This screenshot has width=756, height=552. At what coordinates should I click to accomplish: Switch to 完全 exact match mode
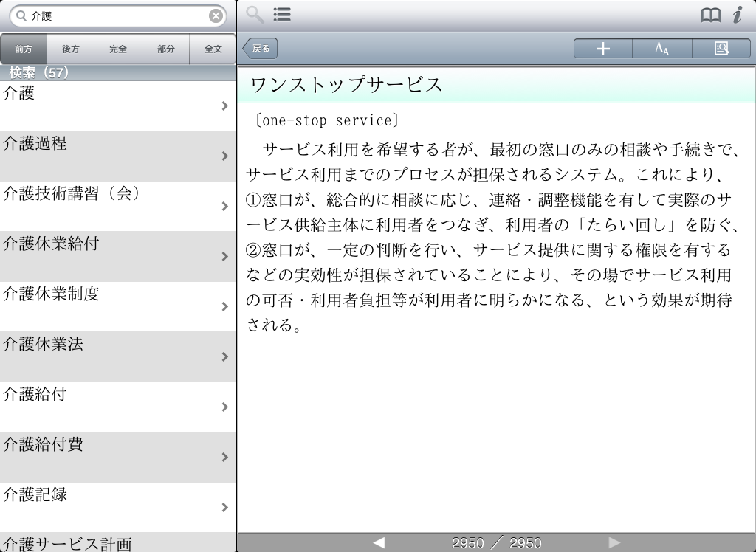[118, 49]
